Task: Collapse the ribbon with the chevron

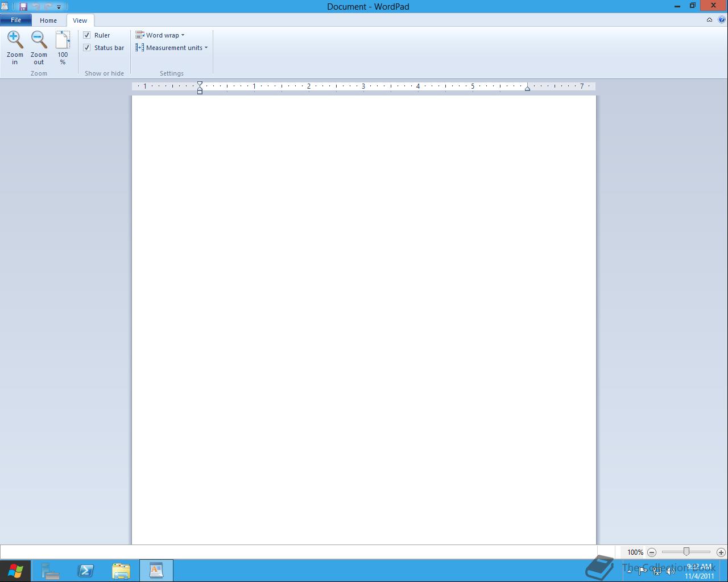Action: coord(709,20)
